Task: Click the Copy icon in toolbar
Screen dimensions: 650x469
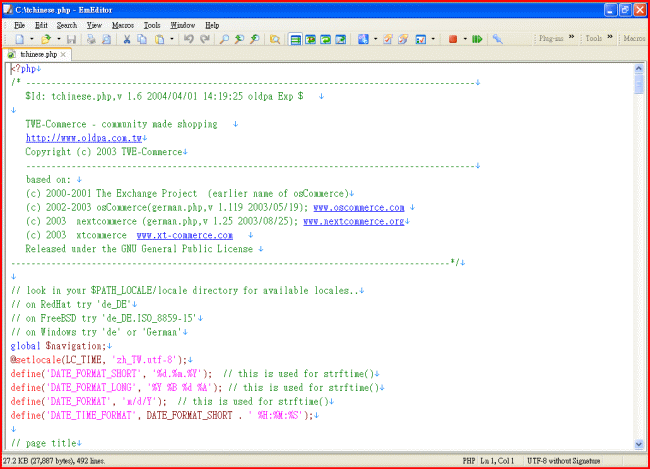Action: click(144, 39)
